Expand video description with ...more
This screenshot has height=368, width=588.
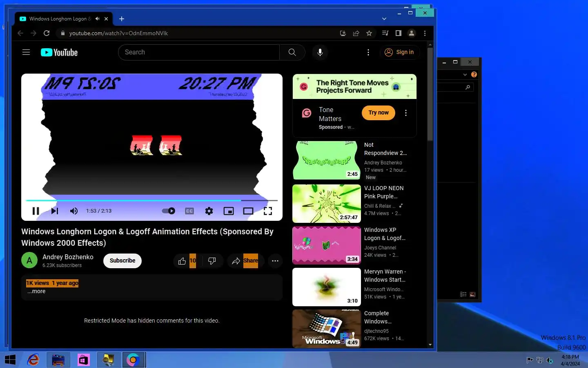[36, 291]
